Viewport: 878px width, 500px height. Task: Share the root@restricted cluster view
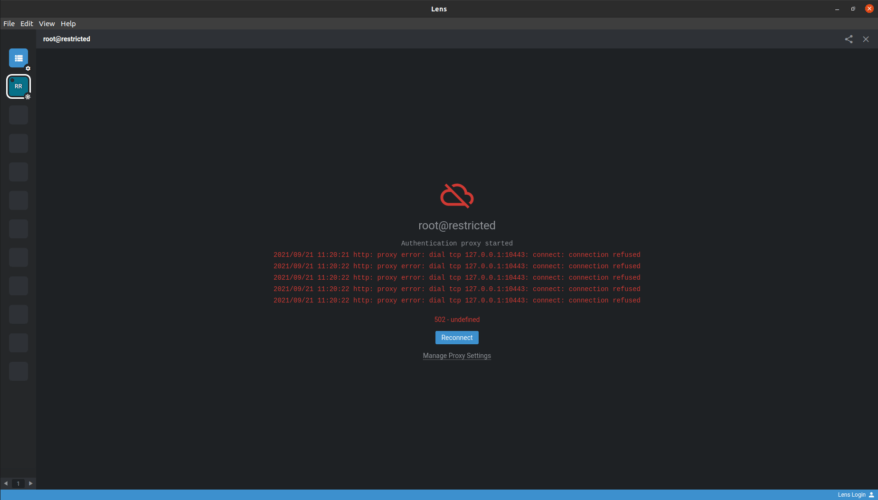click(x=849, y=39)
